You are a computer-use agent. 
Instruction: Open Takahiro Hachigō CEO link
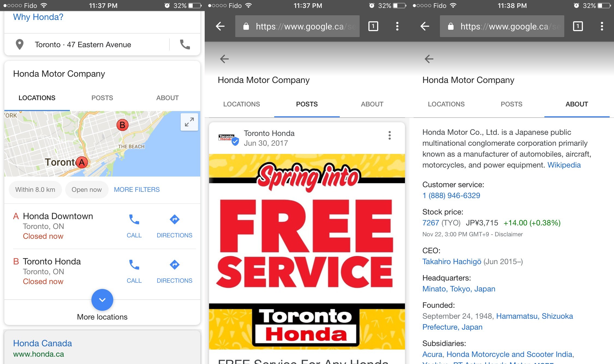click(x=452, y=262)
